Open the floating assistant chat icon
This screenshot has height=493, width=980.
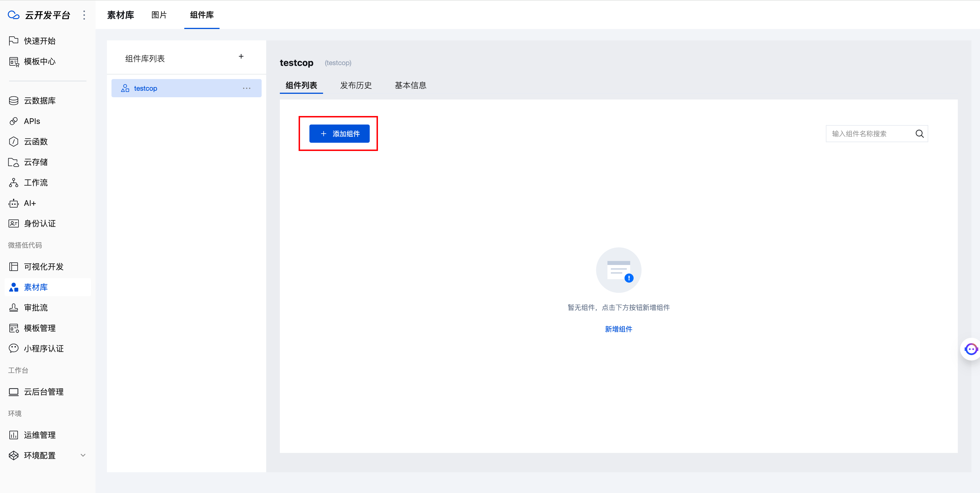971,349
